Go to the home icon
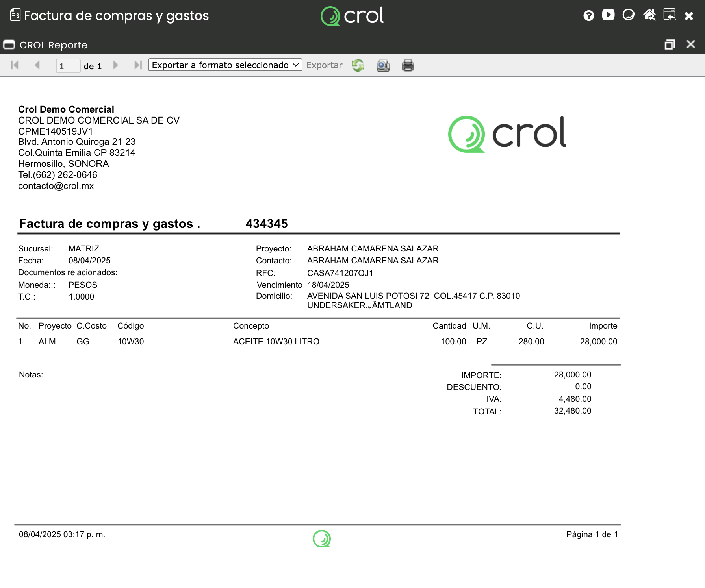 pyautogui.click(x=649, y=15)
